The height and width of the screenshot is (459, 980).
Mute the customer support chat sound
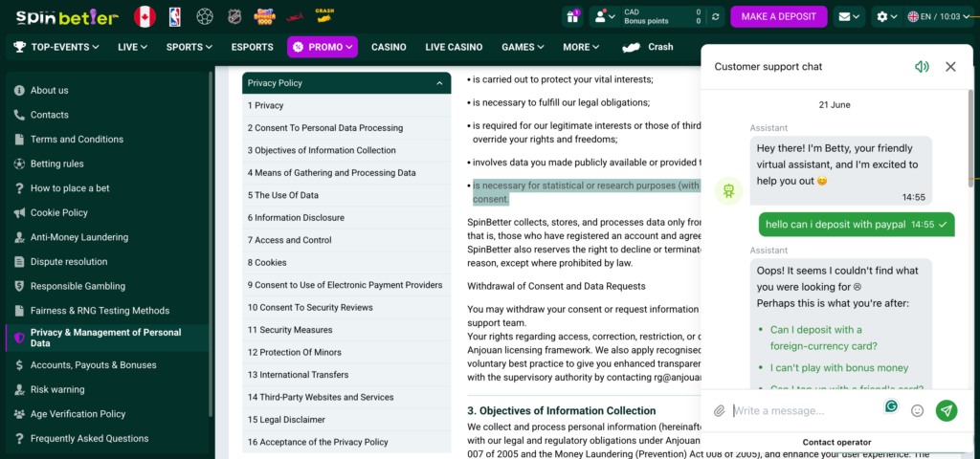tap(922, 67)
